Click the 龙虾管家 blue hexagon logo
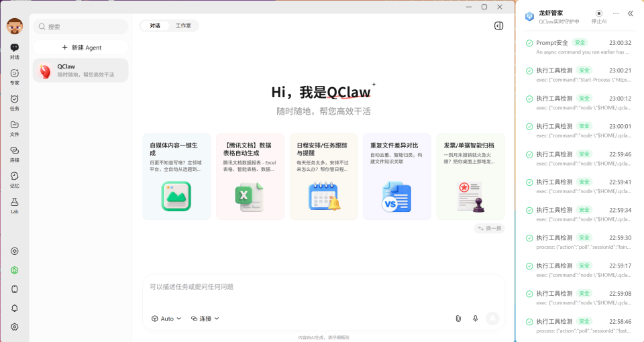Screen dimensions: 644x342 coord(529,16)
